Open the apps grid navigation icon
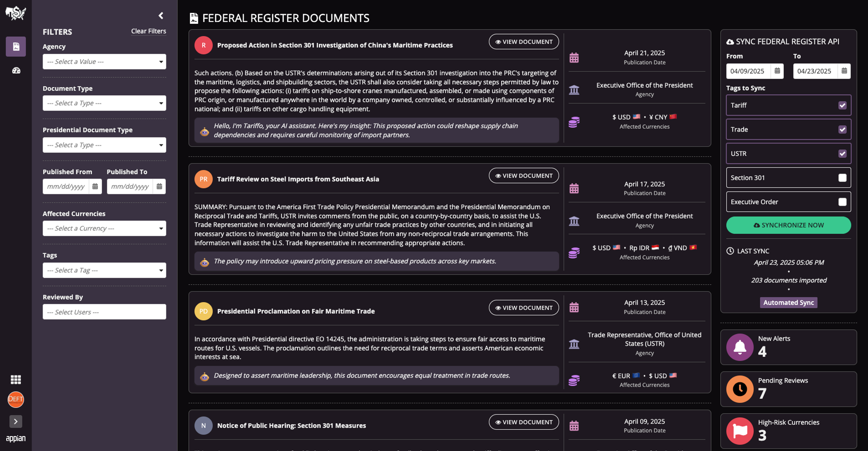The height and width of the screenshot is (451, 868). point(16,380)
